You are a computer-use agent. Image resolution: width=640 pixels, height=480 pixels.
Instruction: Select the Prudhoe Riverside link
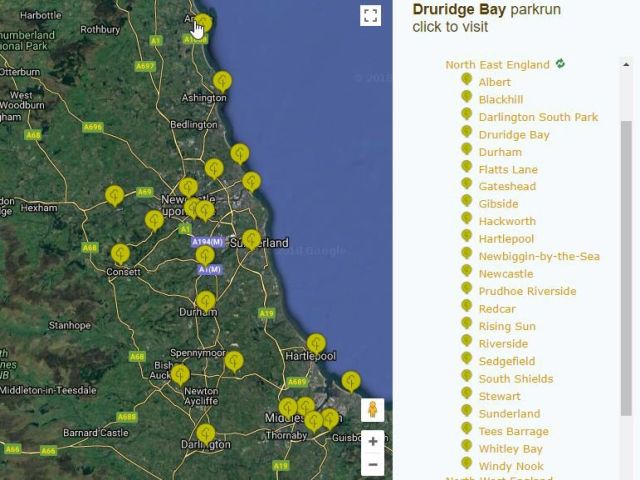coord(527,291)
